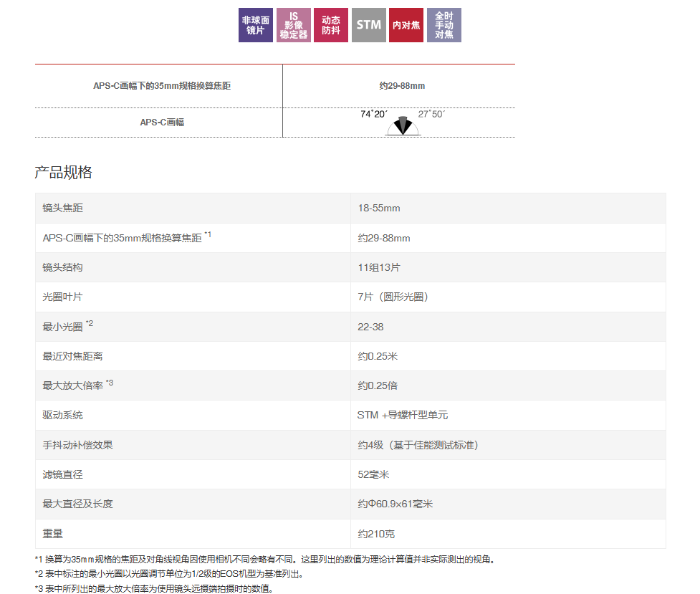Select the 22-38 minimum aperture value
The height and width of the screenshot is (594, 700).
pos(370,327)
